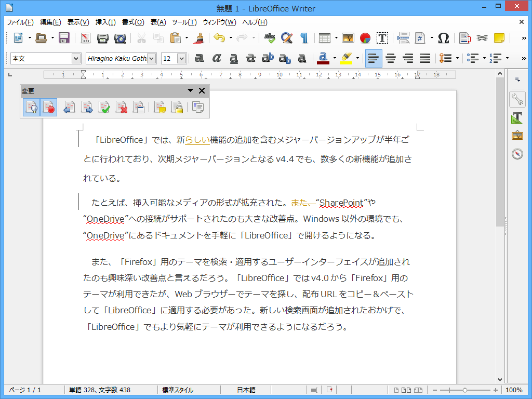Open the highlighting color dropdown arrow

(357, 58)
